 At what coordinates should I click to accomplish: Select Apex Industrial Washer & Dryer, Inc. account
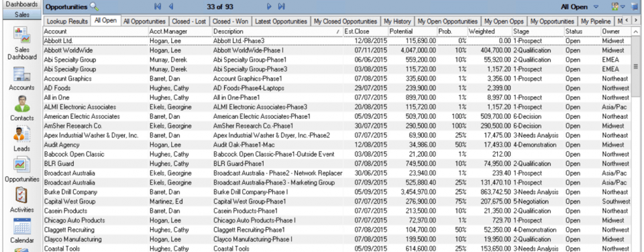(91, 136)
